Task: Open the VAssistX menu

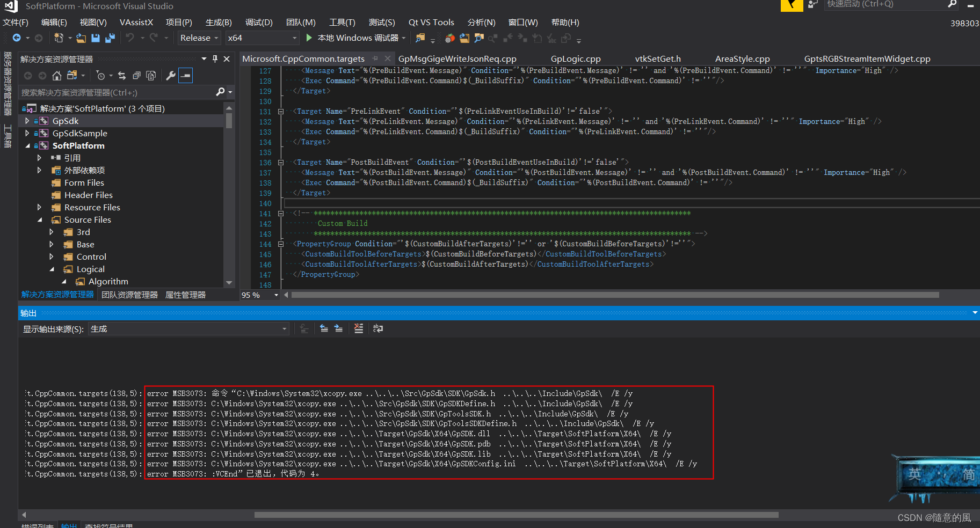Action: (x=136, y=23)
